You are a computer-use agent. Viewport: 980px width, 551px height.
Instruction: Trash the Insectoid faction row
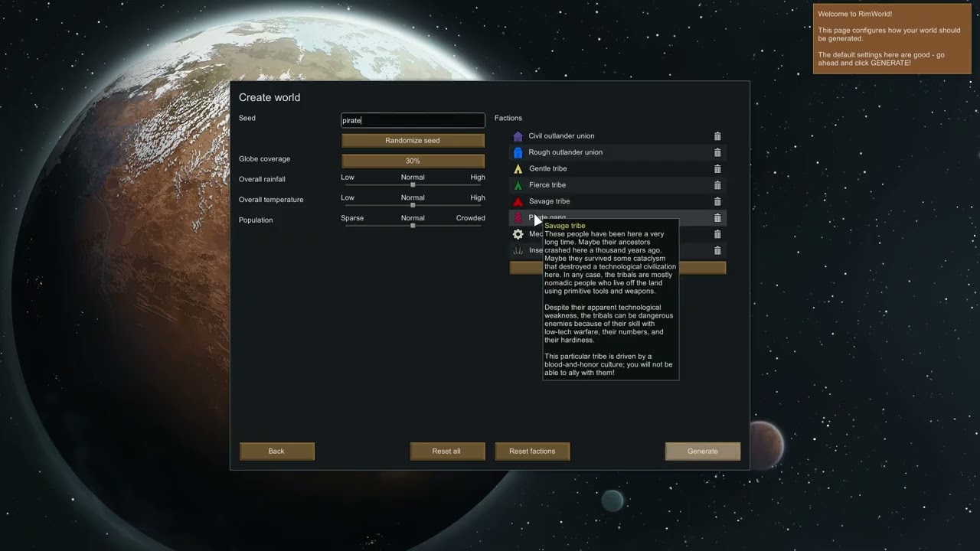[x=717, y=250]
